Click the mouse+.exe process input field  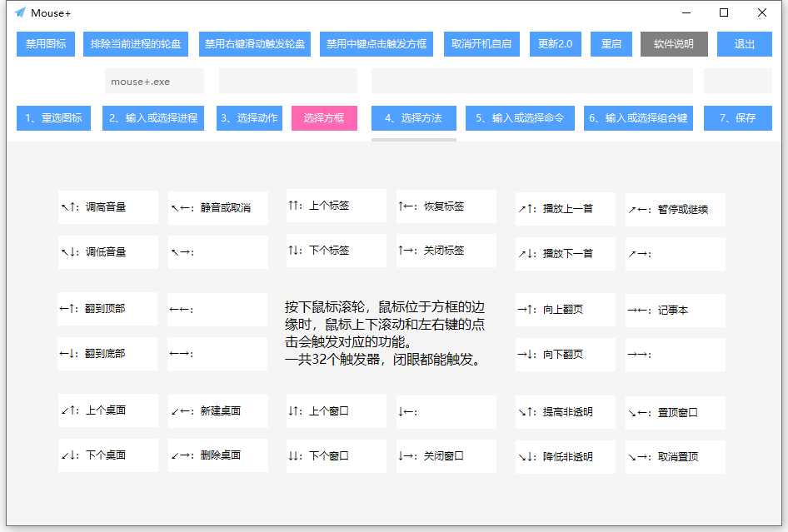point(154,82)
